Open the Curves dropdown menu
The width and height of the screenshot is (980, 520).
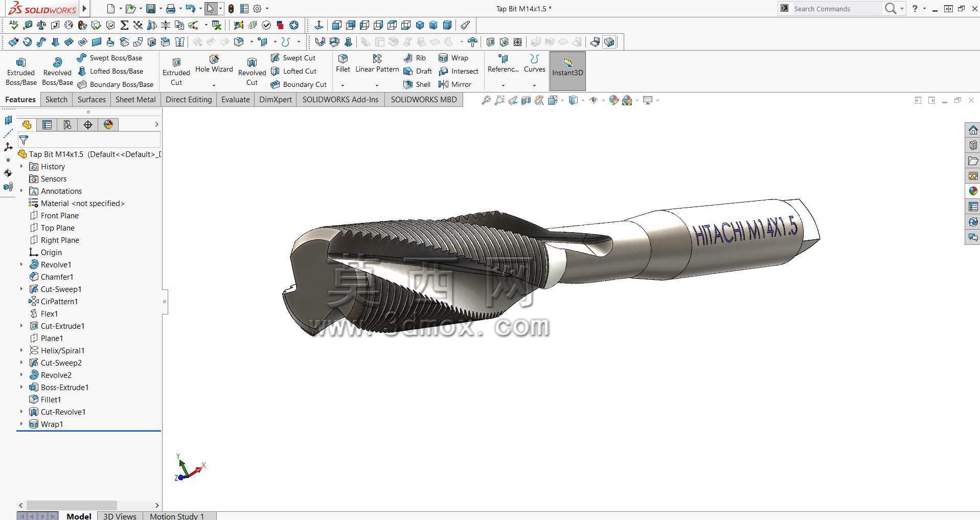coord(534,85)
